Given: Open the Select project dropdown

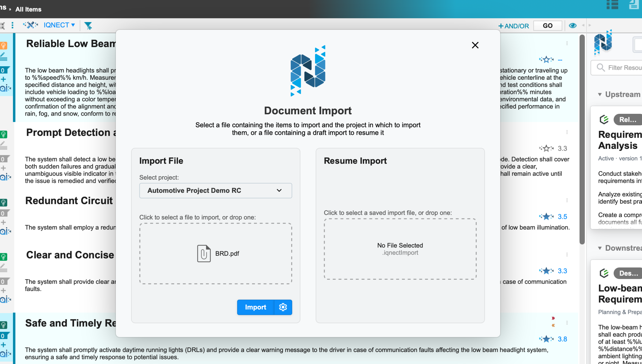Looking at the screenshot, I should pos(216,191).
